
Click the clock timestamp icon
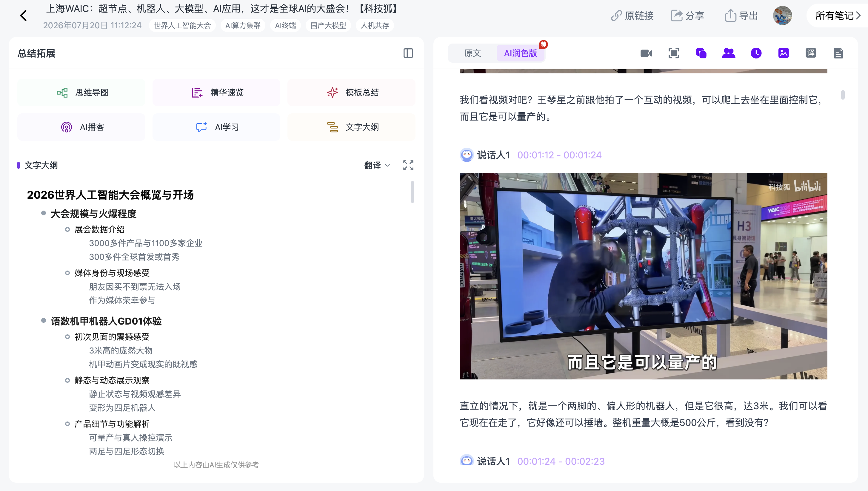coord(756,53)
